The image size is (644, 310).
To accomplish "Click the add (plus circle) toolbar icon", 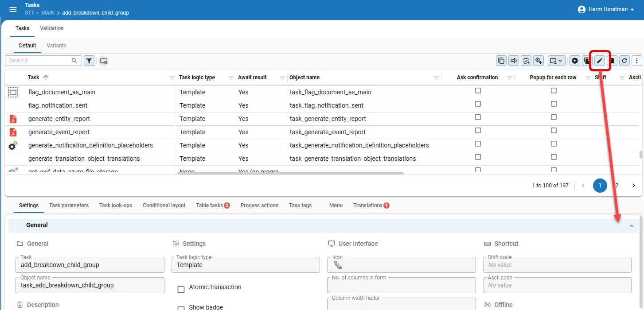I will click(575, 61).
